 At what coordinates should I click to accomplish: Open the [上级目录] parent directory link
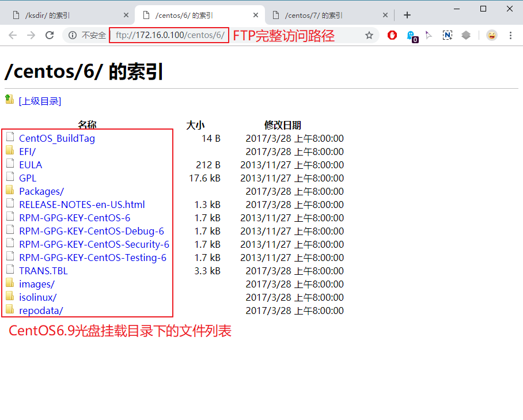[40, 101]
